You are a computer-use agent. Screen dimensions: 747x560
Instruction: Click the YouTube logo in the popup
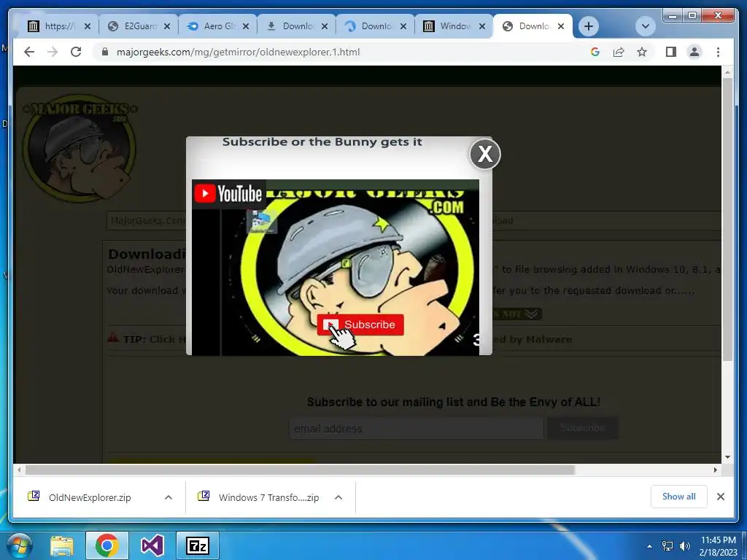pyautogui.click(x=228, y=194)
